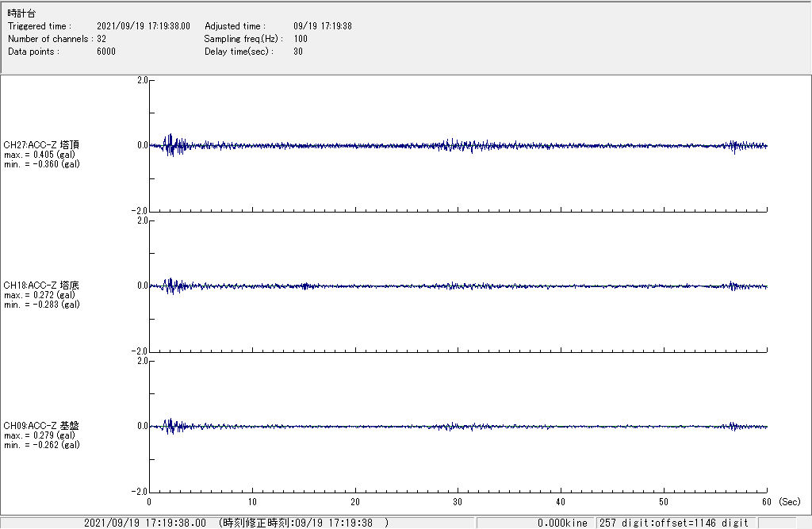Click the Sampling freq value 100
Viewport: 812px width, 529px height.
click(x=301, y=39)
